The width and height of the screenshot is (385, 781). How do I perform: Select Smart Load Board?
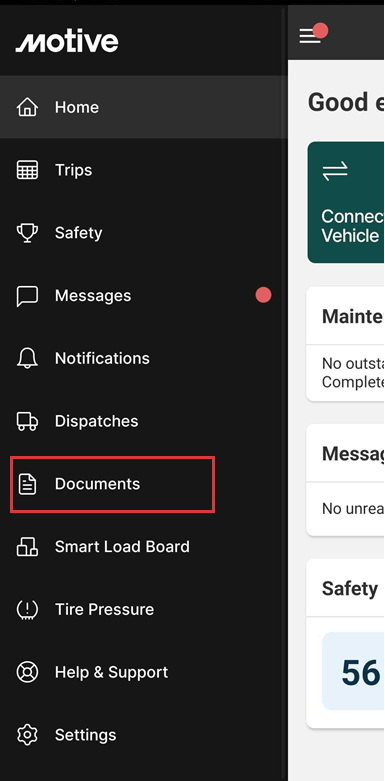click(143, 546)
